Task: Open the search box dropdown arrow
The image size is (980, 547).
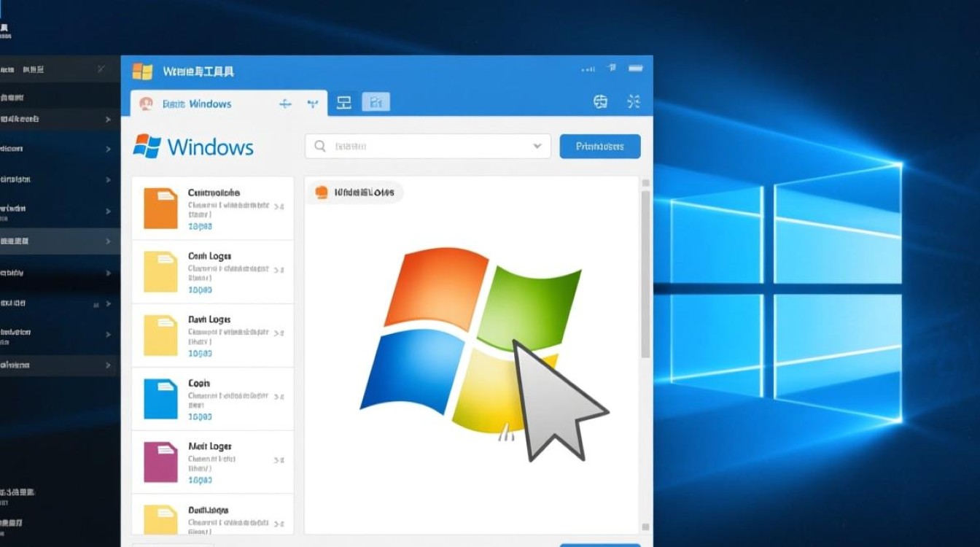Action: [x=538, y=146]
